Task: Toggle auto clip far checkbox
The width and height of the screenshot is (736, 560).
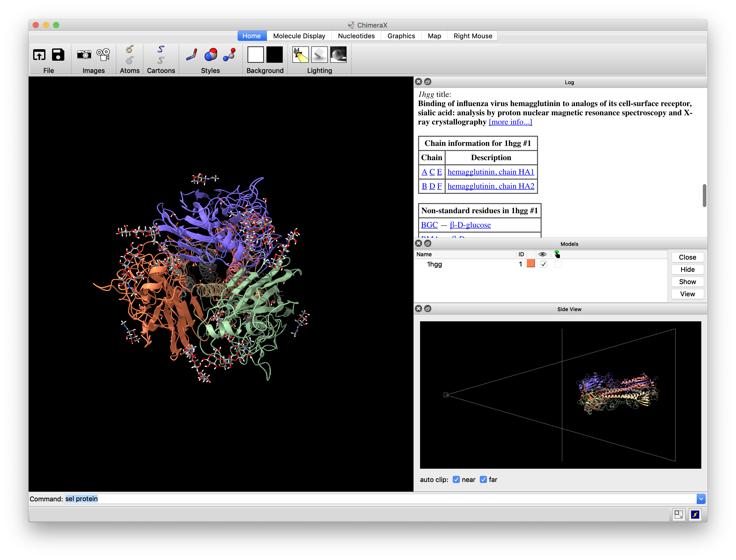Action: (483, 479)
